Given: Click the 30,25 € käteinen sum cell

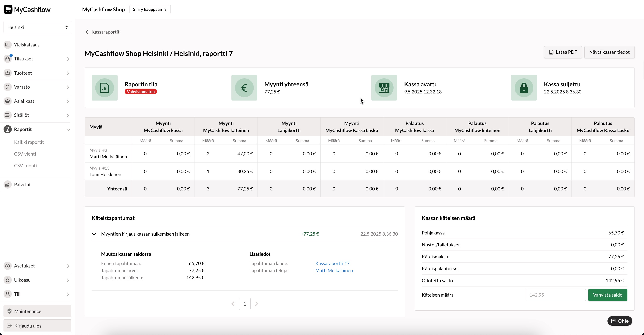Looking at the screenshot, I should coord(245,172).
